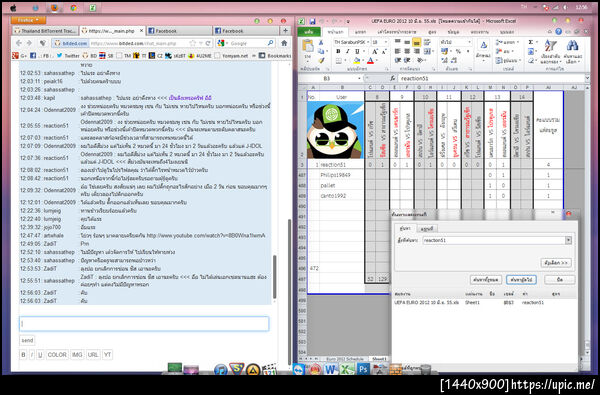Image resolution: width=600 pixels, height=395 pixels.
Task: Click the insert function fx icon
Action: 393,78
